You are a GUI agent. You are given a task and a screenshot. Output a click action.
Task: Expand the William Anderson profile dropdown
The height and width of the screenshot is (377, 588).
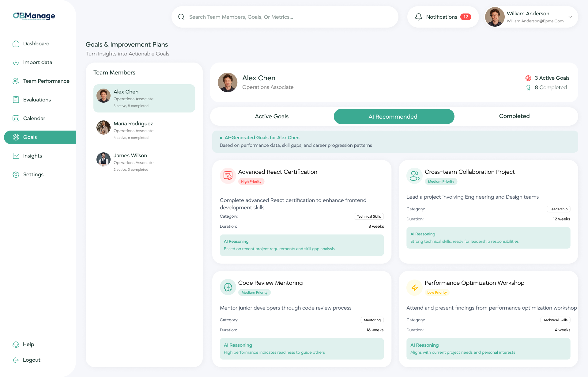[x=570, y=17]
